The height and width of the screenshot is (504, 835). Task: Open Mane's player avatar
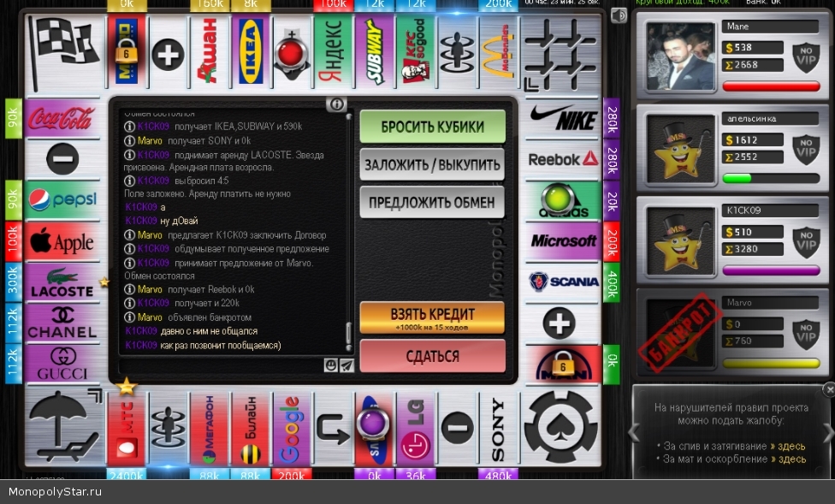(x=680, y=57)
